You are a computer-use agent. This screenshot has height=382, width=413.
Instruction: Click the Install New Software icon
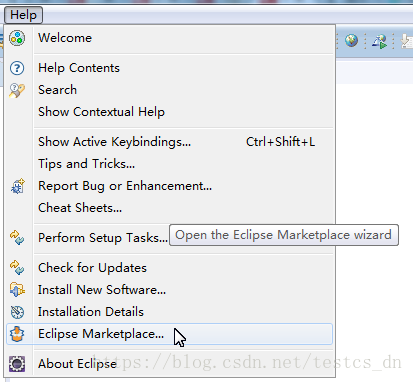click(x=17, y=290)
